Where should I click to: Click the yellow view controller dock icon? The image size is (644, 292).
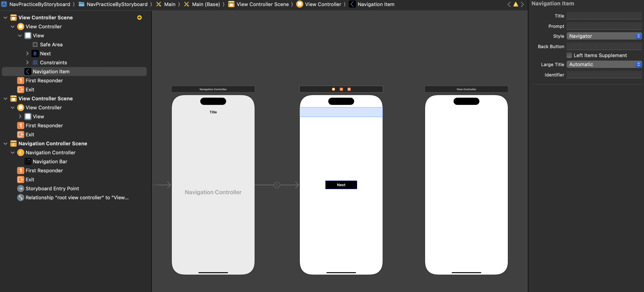(x=333, y=89)
